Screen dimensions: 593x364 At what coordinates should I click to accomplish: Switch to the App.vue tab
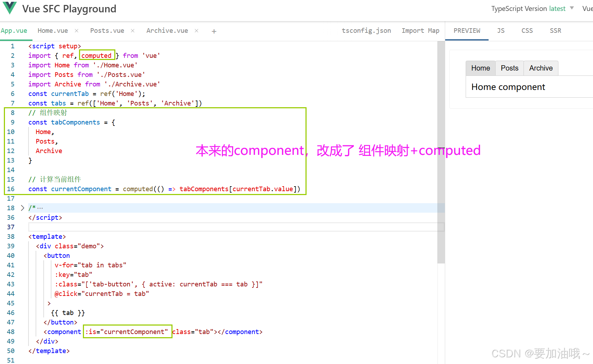[14, 31]
